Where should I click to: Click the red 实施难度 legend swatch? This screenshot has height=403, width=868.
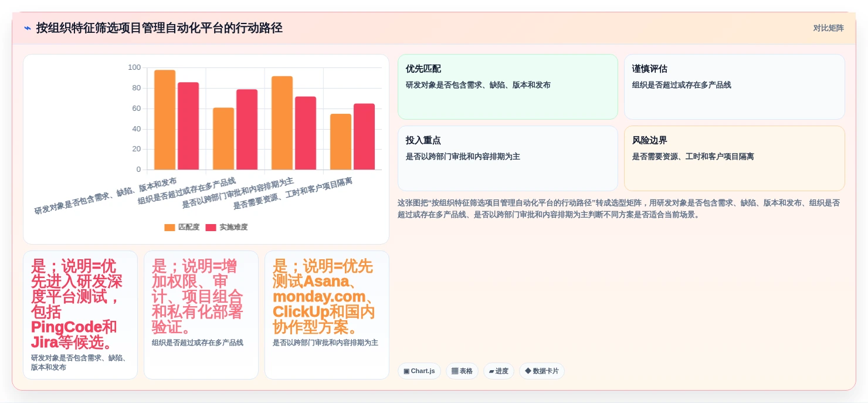click(x=211, y=228)
